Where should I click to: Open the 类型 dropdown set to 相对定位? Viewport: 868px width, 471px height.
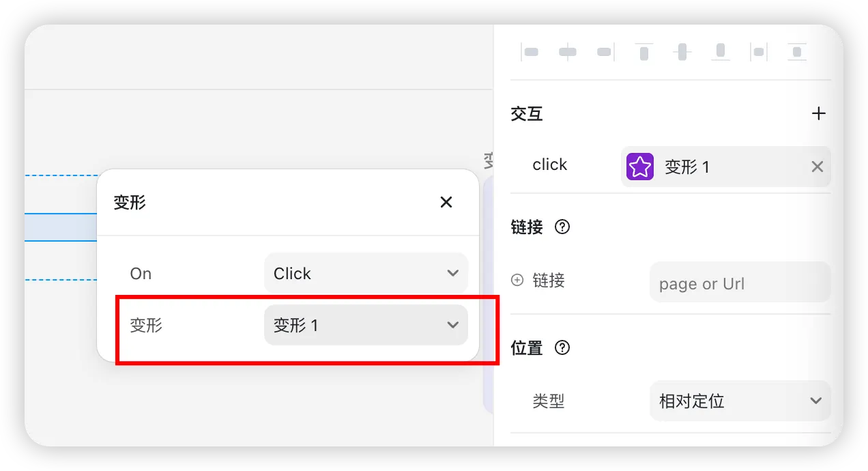740,401
